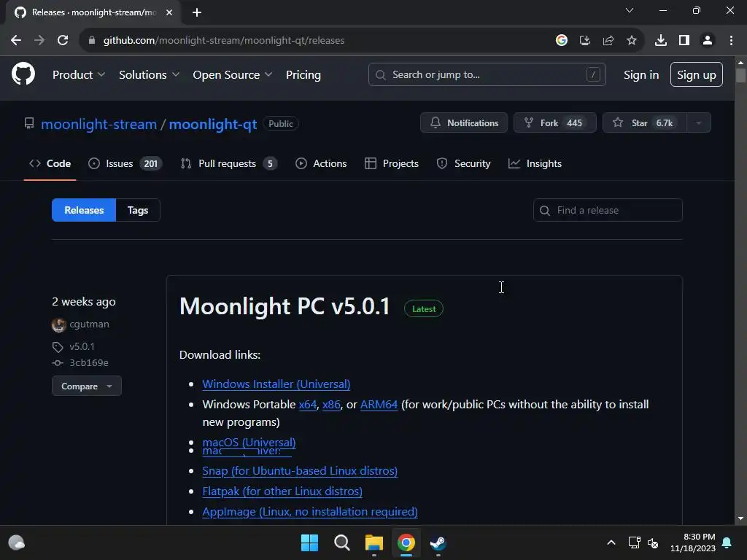Expand the Star lists dropdown arrow

699,122
